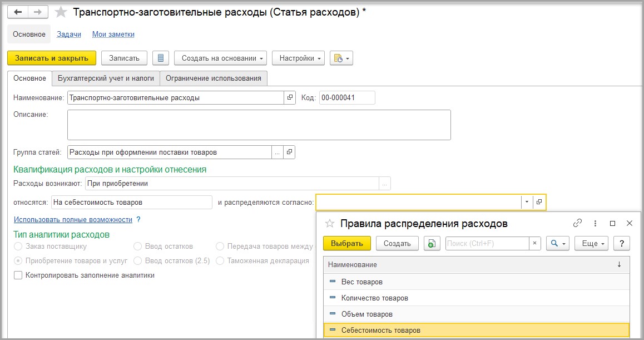
Task: Go back with the left arrow button
Action: coord(18,12)
